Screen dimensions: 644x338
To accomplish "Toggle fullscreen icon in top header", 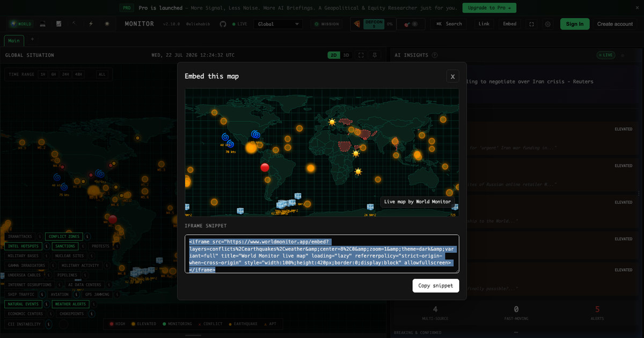I will [x=531, y=24].
